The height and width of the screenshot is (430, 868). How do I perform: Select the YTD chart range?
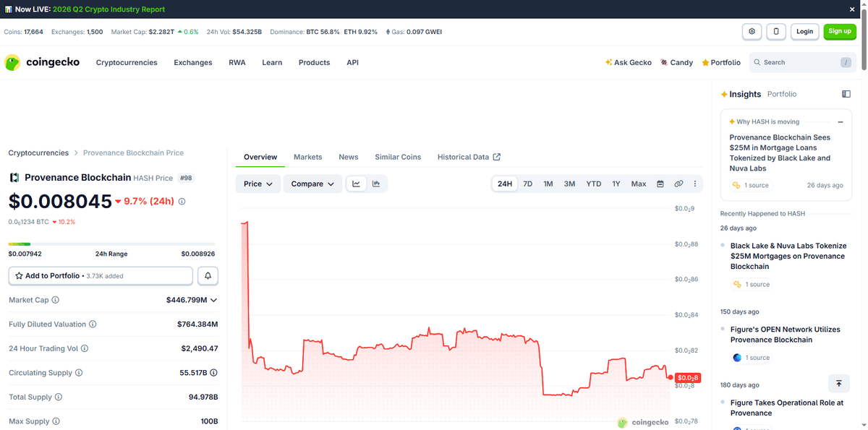click(x=594, y=184)
